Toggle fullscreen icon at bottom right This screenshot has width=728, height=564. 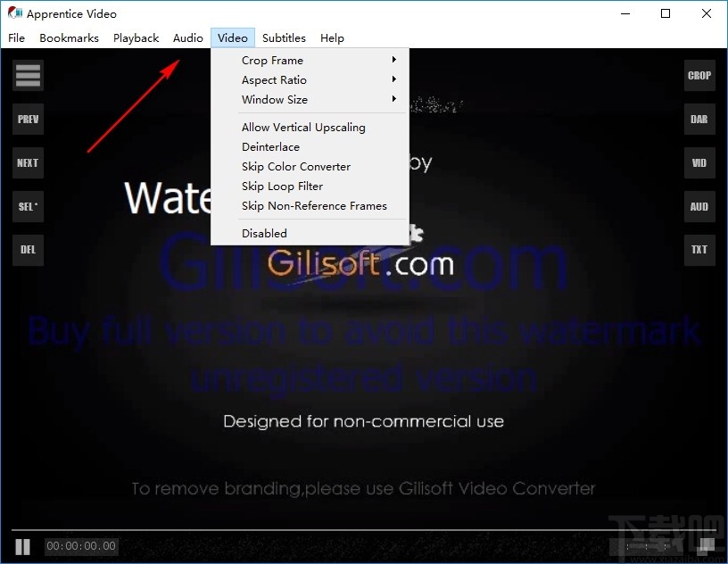click(707, 546)
